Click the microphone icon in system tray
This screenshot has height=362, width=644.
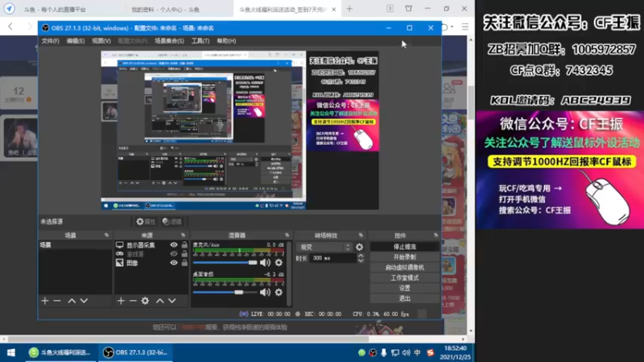384,352
